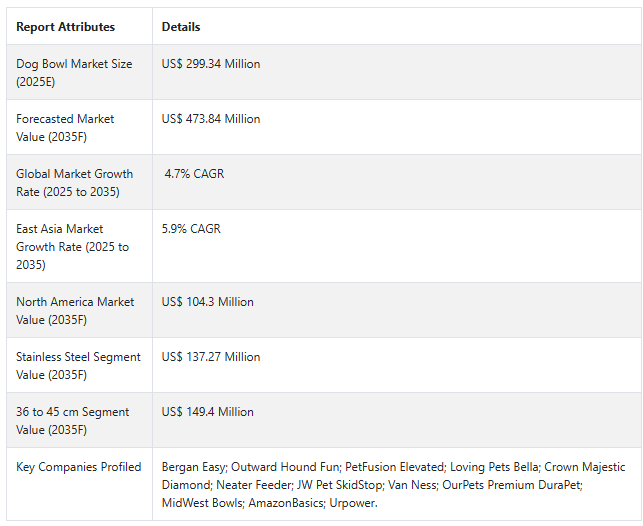Select the Dog Bowl Market Size cell
The image size is (643, 526).
(74, 73)
